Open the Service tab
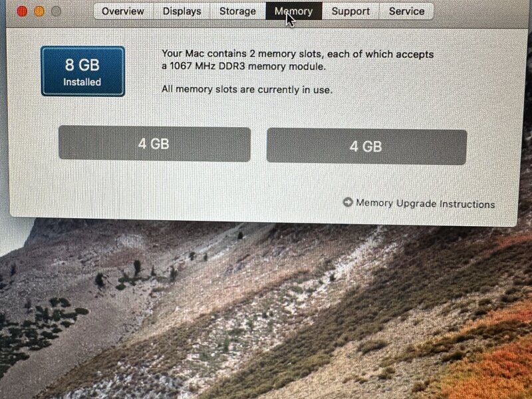Screen dimensions: 532x399 (x=406, y=11)
